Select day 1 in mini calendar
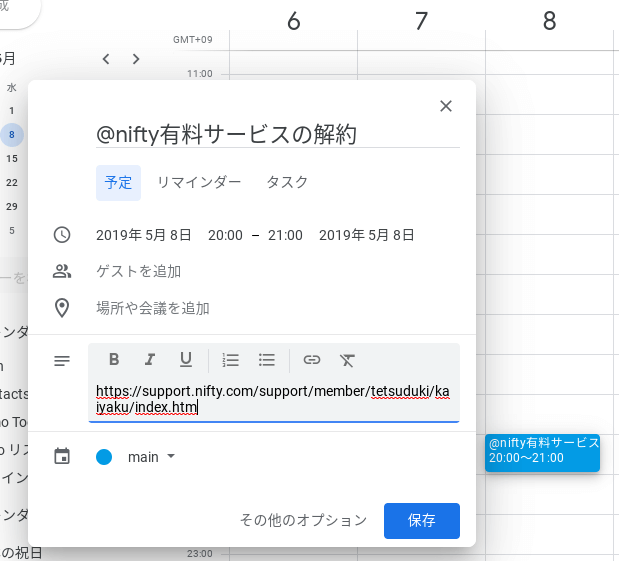This screenshot has height=561, width=619. [x=12, y=111]
